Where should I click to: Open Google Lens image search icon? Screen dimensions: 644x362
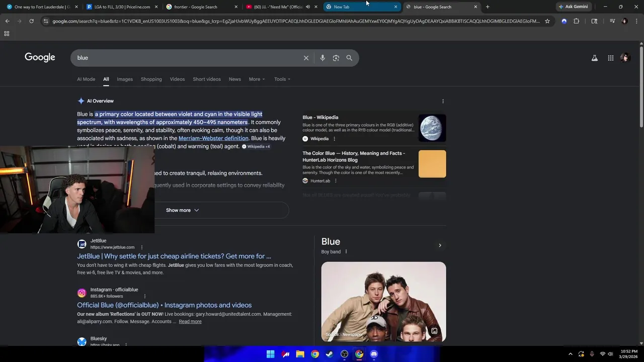pyautogui.click(x=336, y=58)
